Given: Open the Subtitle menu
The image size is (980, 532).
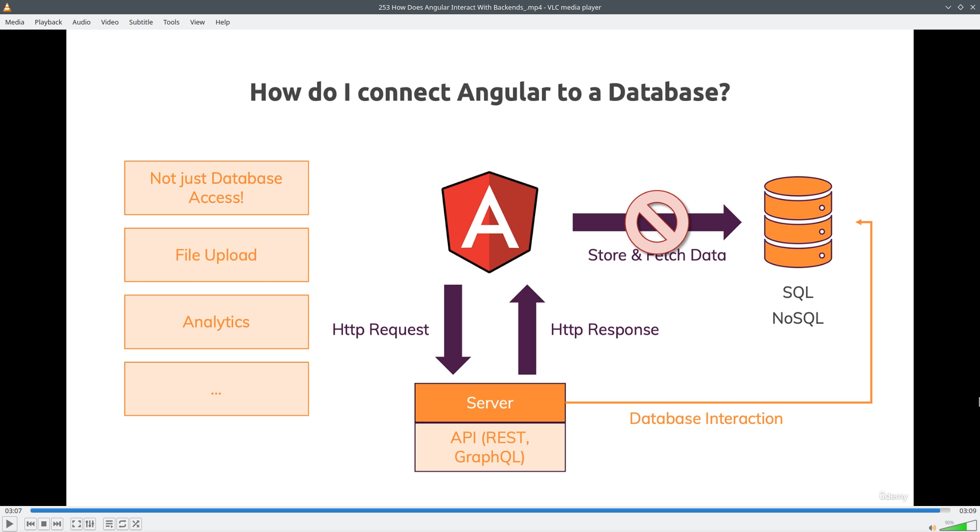Looking at the screenshot, I should 141,22.
